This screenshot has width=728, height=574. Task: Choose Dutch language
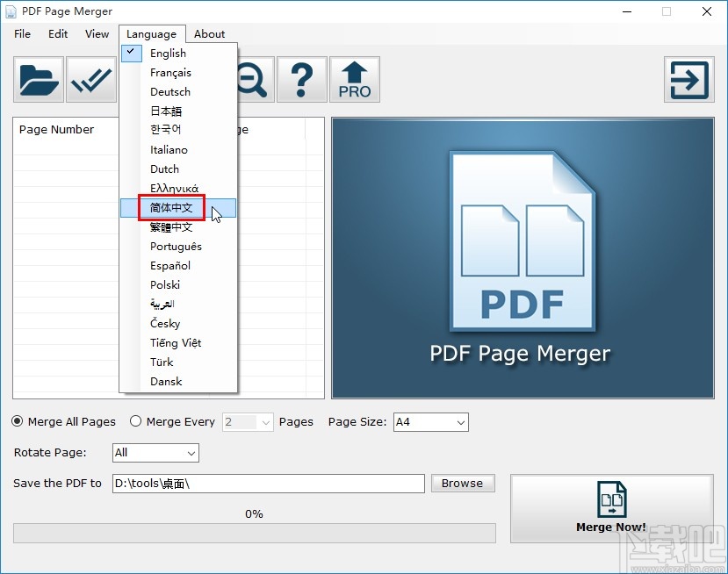pos(178,169)
